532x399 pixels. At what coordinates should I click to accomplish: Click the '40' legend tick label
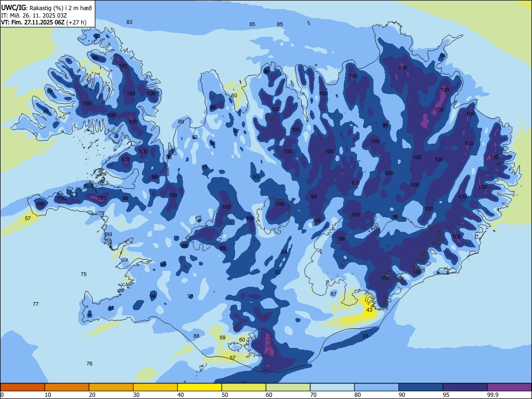180,395
